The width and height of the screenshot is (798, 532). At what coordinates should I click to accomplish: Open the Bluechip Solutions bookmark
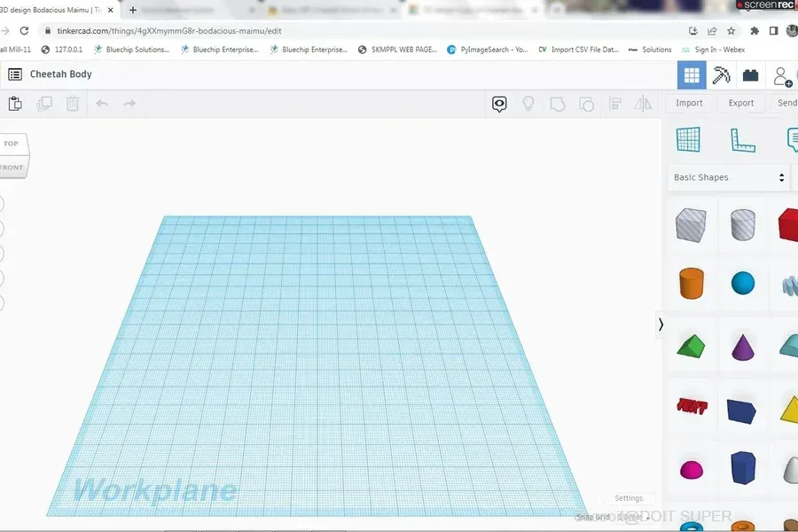click(131, 50)
